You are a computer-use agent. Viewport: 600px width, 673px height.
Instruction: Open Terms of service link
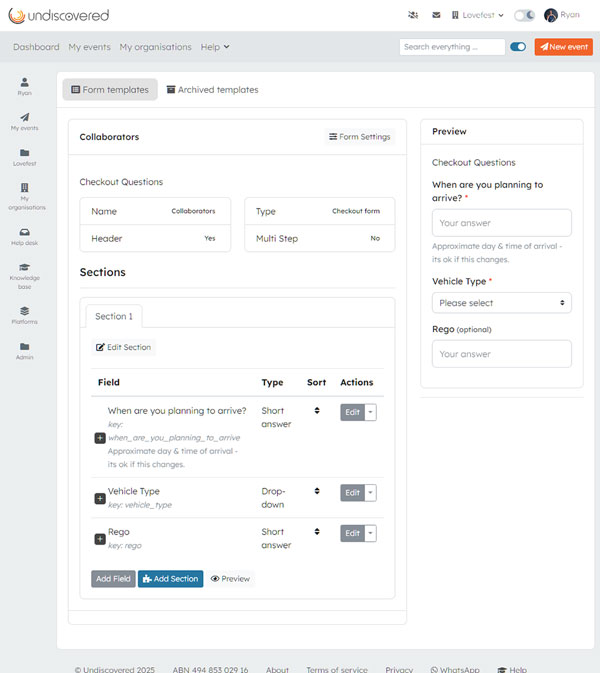(337, 669)
